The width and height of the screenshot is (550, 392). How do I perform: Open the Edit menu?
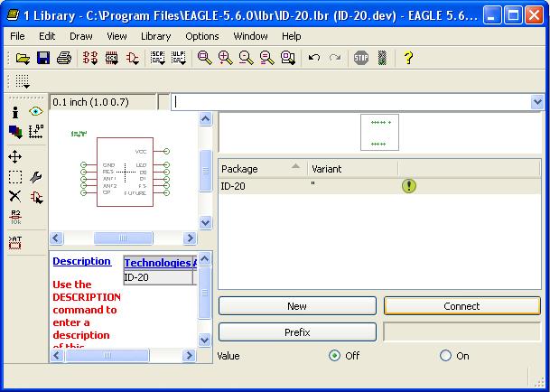pos(47,36)
